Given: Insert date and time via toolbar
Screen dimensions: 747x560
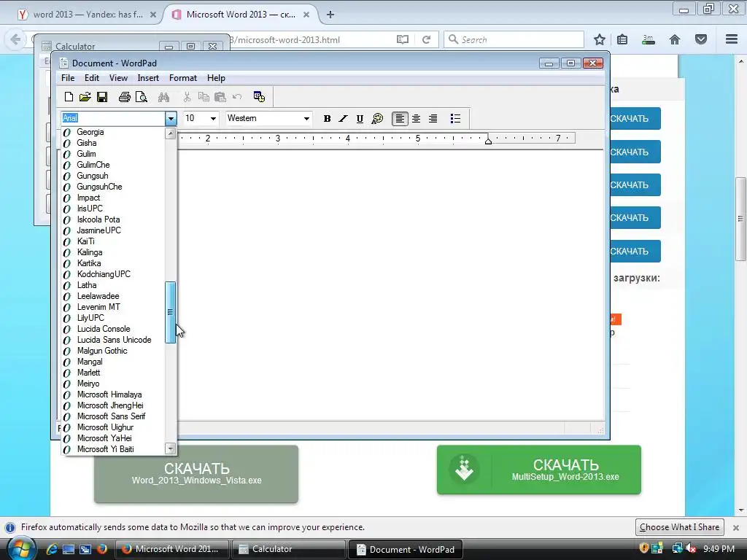Looking at the screenshot, I should [x=259, y=97].
